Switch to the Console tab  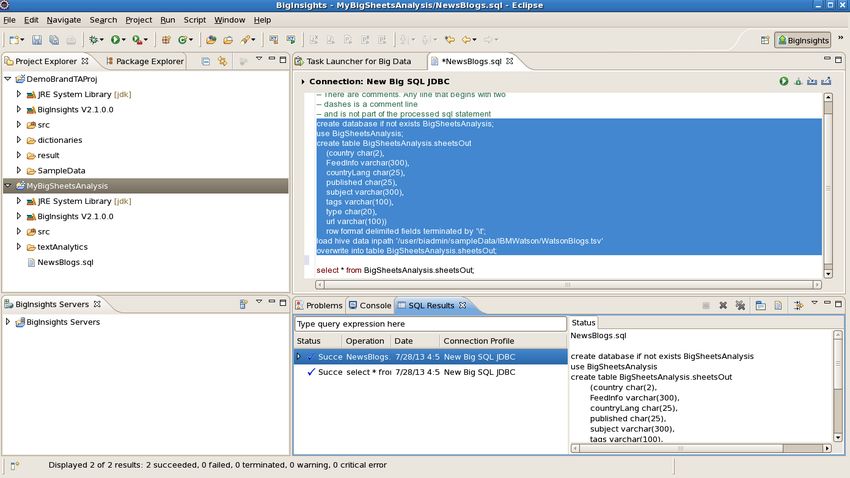pos(370,306)
